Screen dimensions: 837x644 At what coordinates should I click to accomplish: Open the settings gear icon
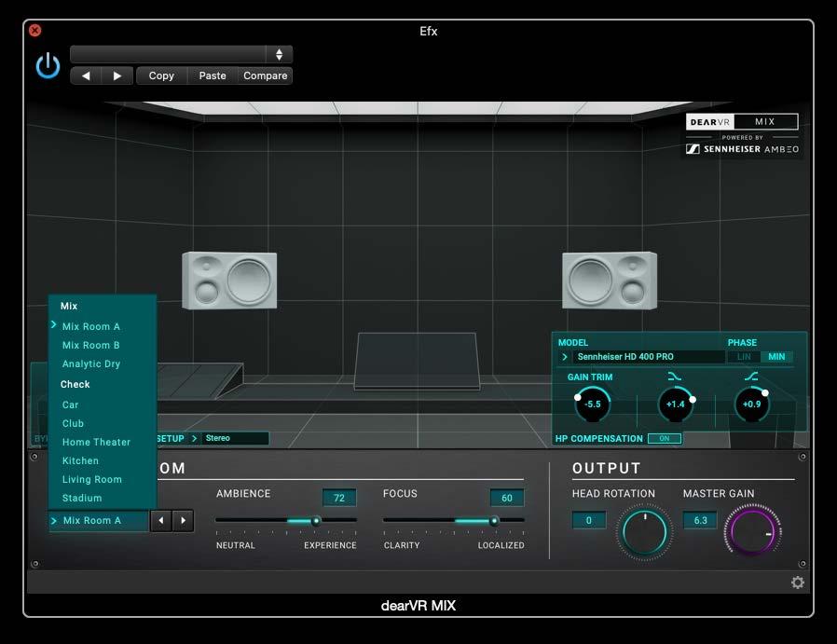(x=798, y=582)
